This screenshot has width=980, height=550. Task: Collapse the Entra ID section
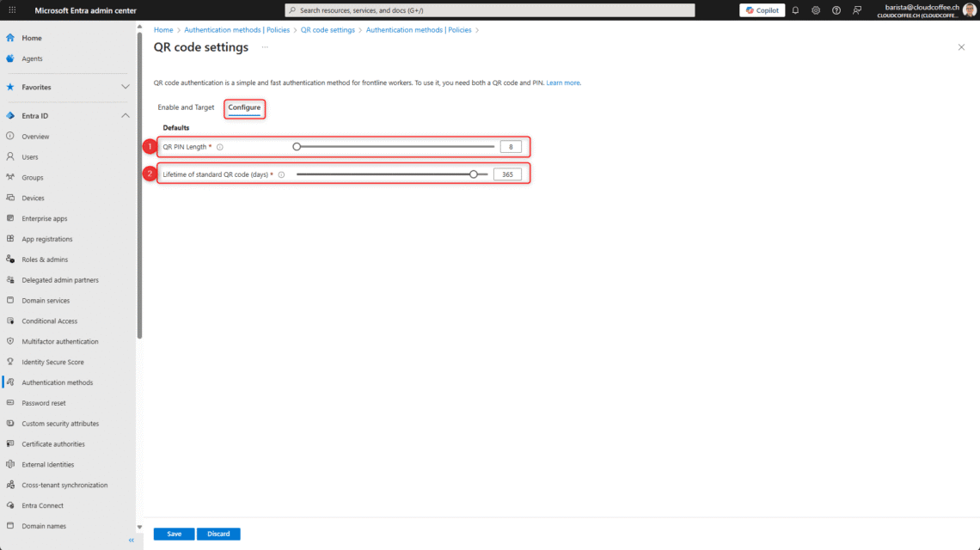(x=125, y=116)
